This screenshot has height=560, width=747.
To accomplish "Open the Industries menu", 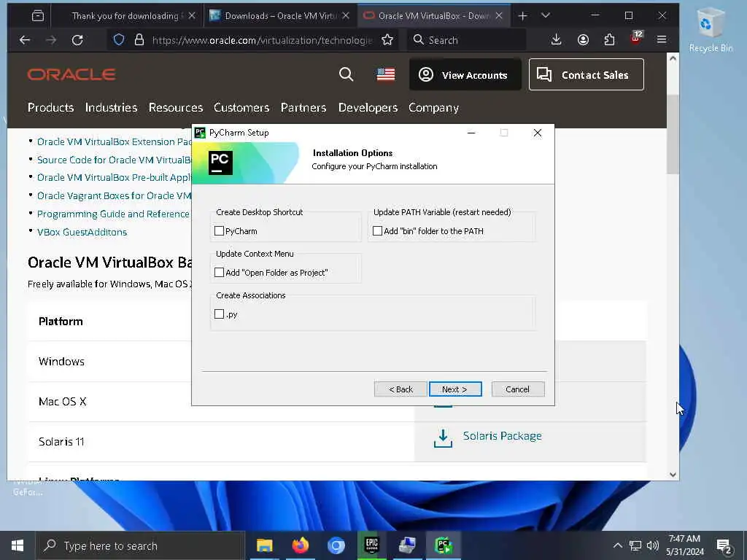I will point(111,108).
